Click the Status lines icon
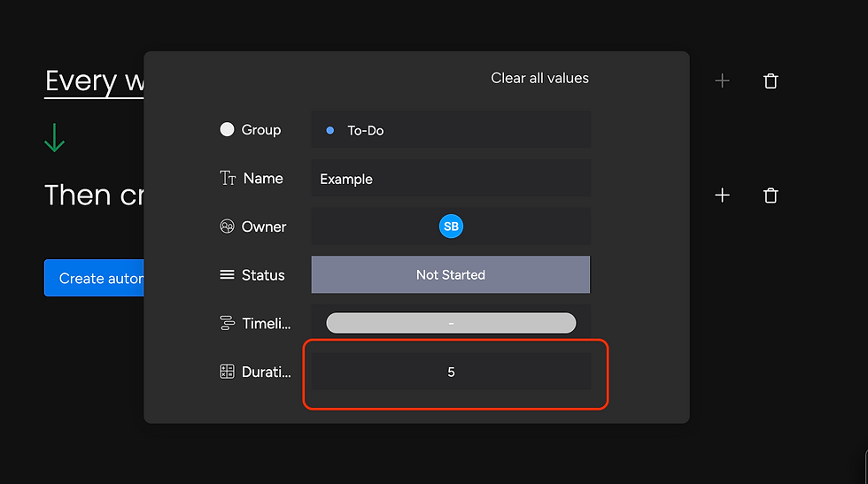This screenshot has width=868, height=484. pyautogui.click(x=227, y=275)
